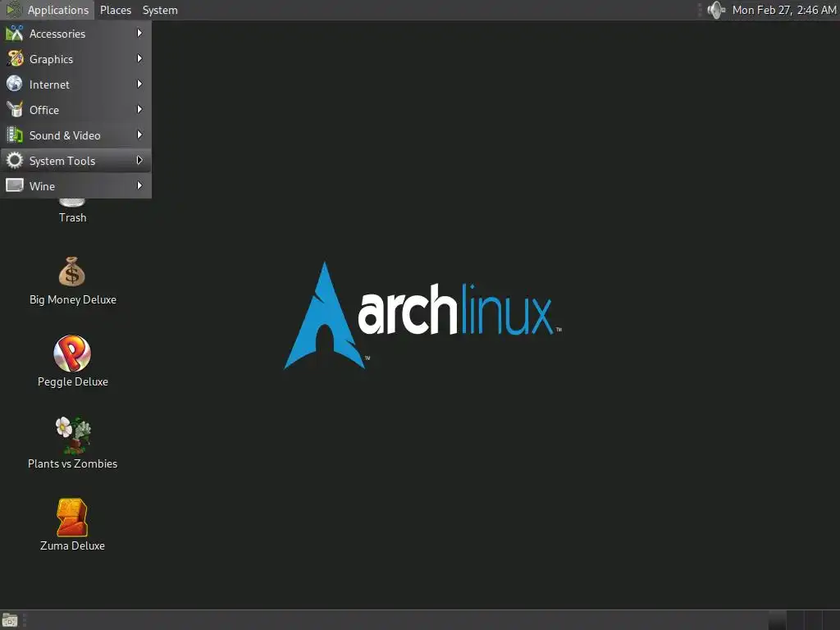
Task: Expand arrow next to Accessories
Action: [139, 33]
